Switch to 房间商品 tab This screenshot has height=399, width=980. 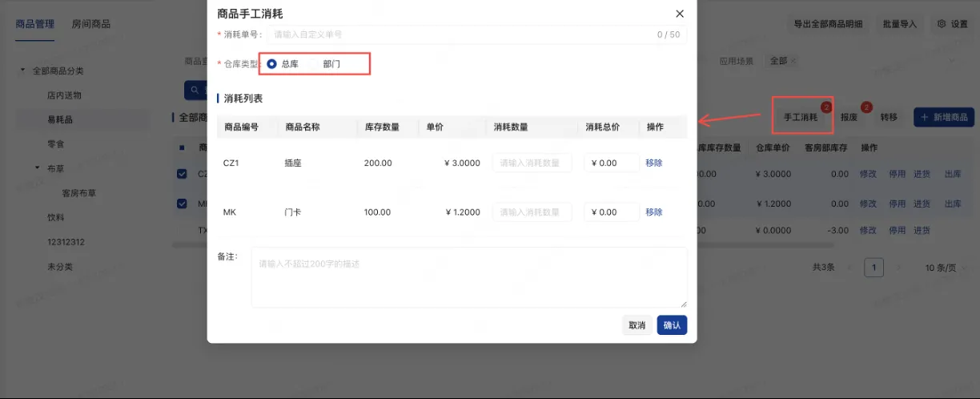pyautogui.click(x=90, y=24)
